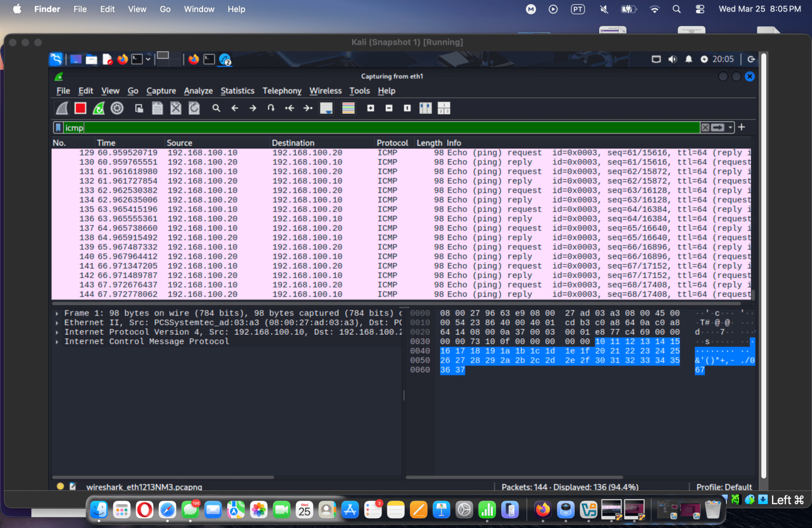Open macOS Control Center icon
Image resolution: width=812 pixels, height=528 pixels.
(700, 9)
